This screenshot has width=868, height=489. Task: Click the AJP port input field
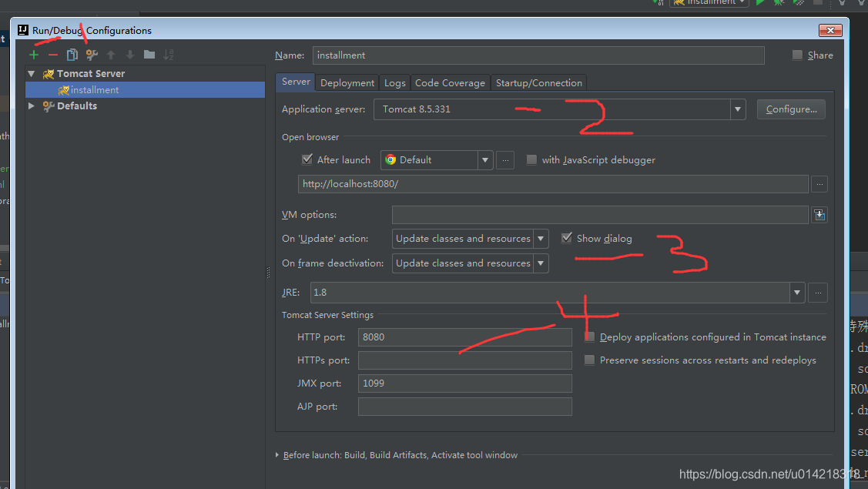(x=465, y=407)
